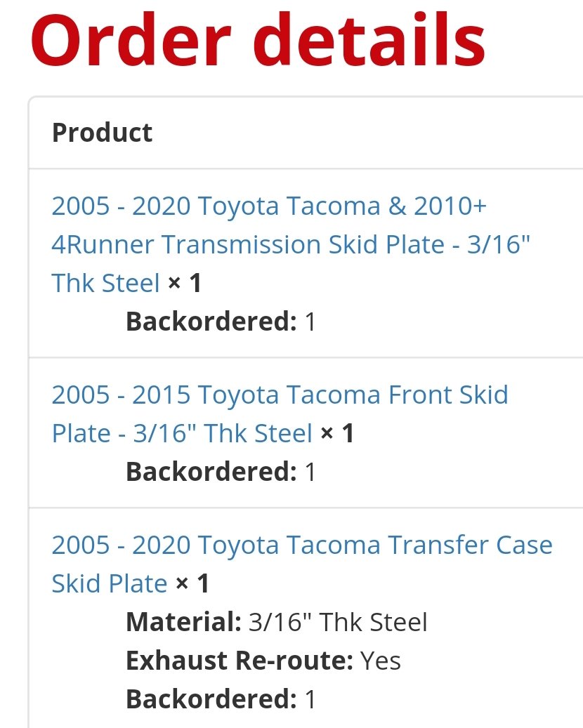
Task: Click the Material label
Action: click(184, 622)
